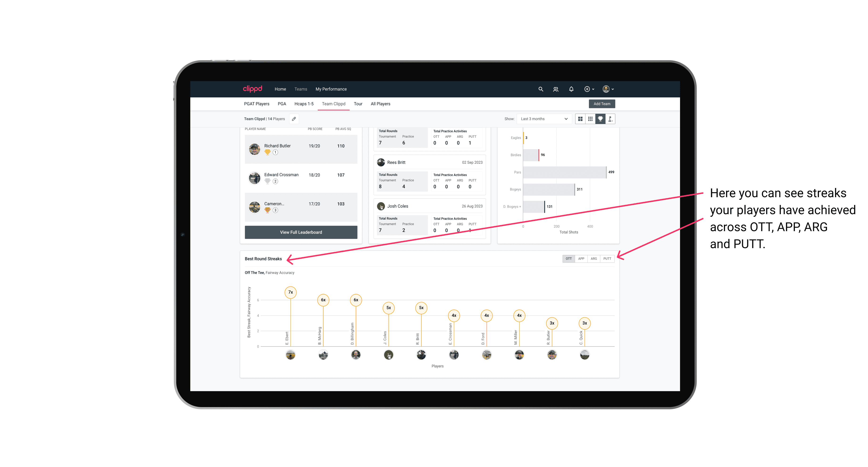
Task: Select the PUTT streak filter icon
Action: point(608,258)
